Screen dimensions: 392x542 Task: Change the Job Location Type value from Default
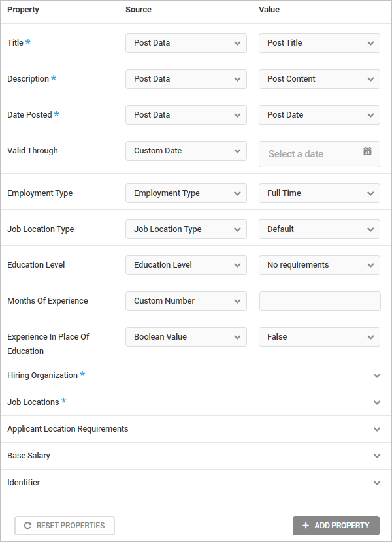[319, 229]
